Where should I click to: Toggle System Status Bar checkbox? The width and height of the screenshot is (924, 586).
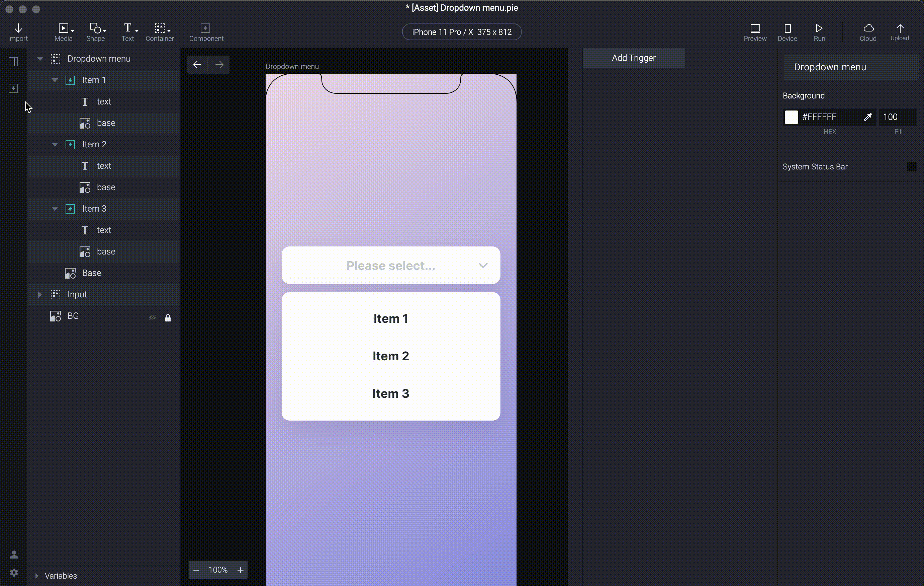click(910, 166)
